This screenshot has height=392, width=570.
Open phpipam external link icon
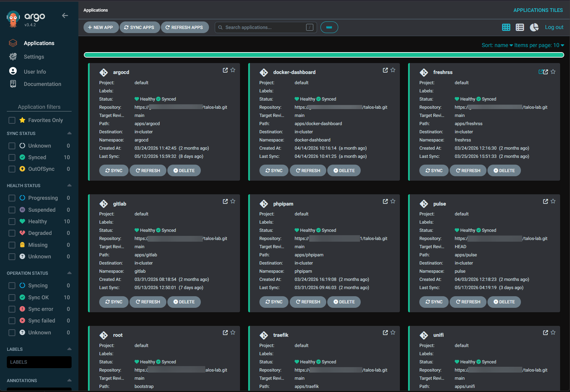coord(385,201)
